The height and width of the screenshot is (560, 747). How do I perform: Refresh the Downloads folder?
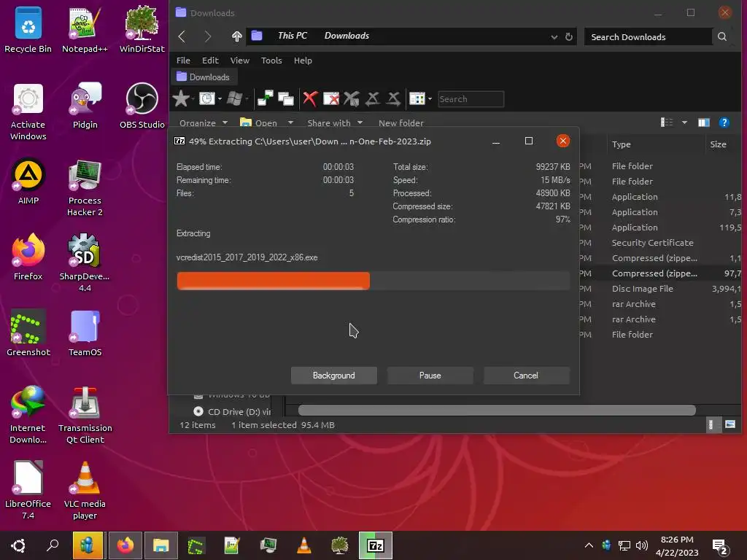[569, 36]
